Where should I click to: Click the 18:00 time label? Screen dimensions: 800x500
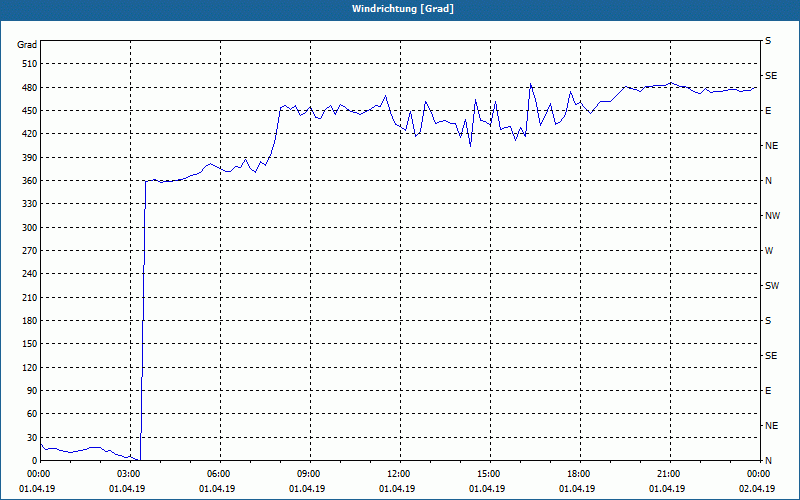click(577, 474)
